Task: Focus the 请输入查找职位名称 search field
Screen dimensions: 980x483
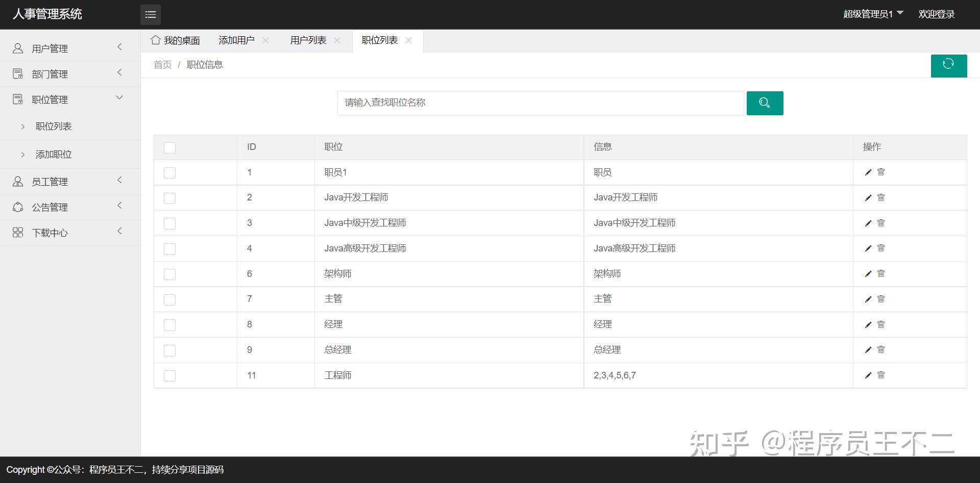Action: 541,103
